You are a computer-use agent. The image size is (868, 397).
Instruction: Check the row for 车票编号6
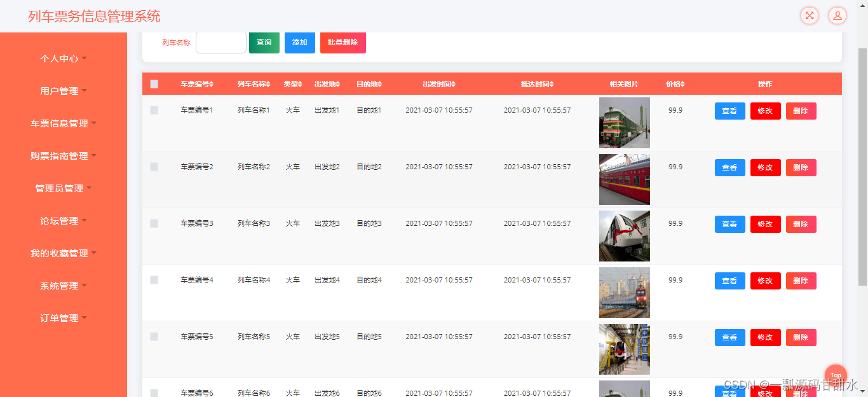[x=154, y=393]
